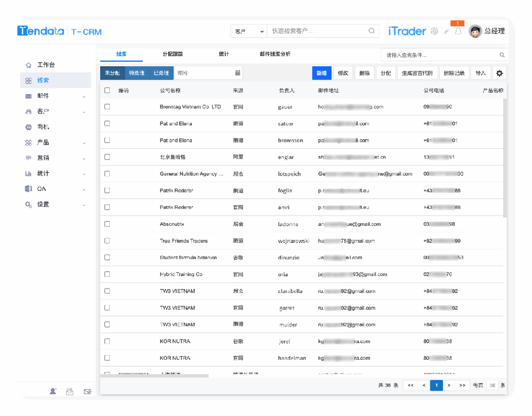Select the checkbox for the Absonutrix row
The height and width of the screenshot is (416, 532).
pyautogui.click(x=107, y=224)
